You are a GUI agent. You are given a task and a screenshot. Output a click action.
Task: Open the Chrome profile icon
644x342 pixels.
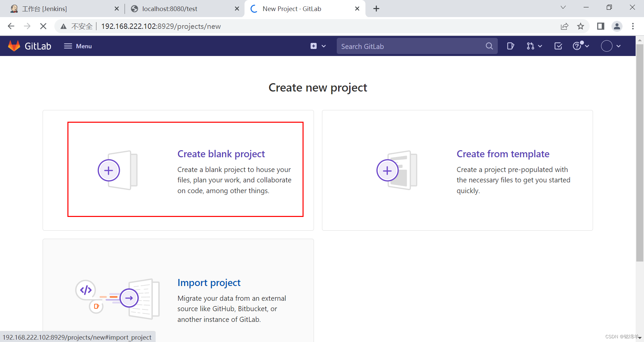coord(617,26)
